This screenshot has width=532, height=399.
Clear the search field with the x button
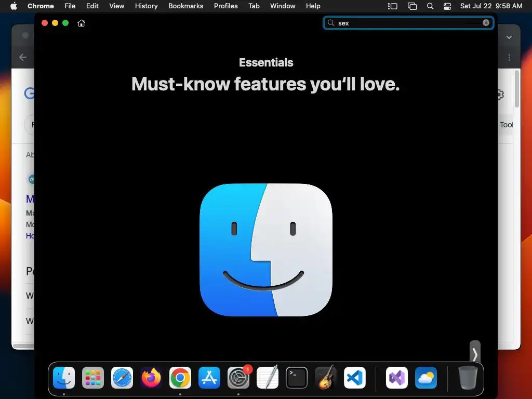[x=486, y=23]
